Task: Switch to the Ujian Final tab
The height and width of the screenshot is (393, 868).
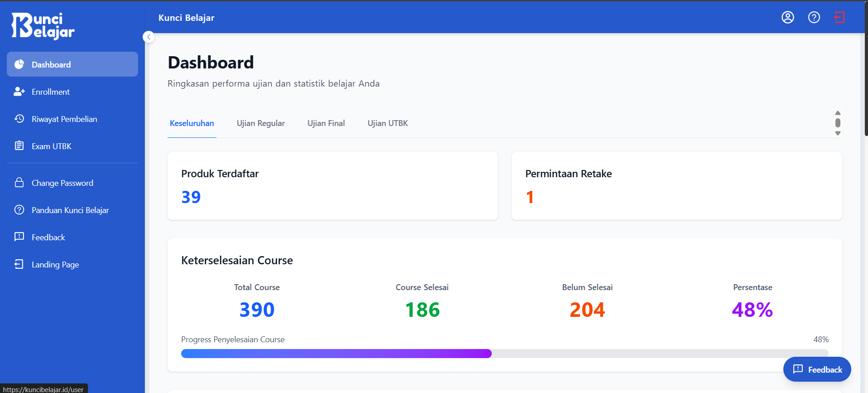Action: click(326, 123)
